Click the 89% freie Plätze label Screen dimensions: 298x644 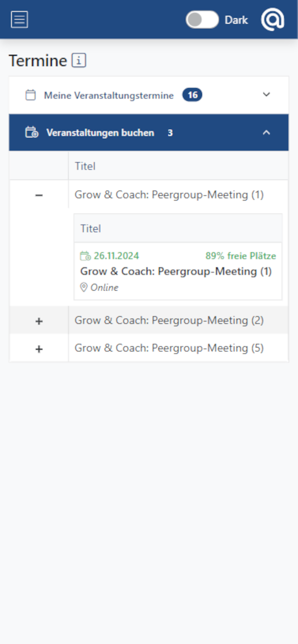[x=241, y=256]
